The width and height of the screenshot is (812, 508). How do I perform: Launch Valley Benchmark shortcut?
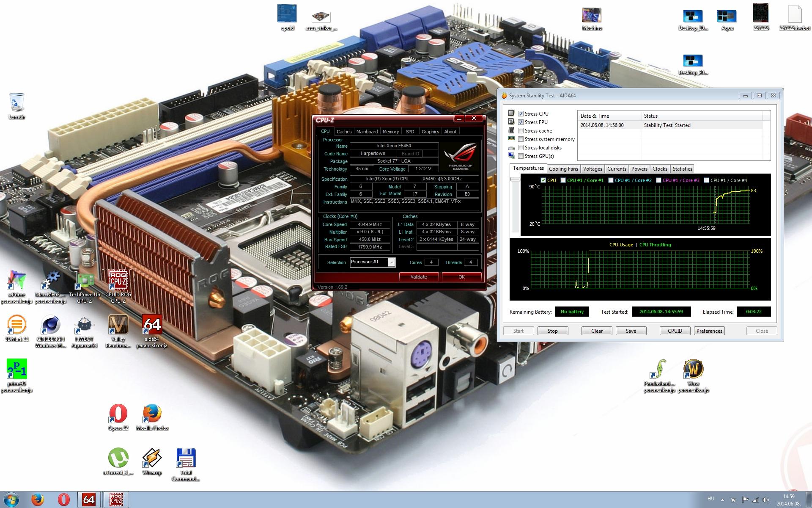118,331
